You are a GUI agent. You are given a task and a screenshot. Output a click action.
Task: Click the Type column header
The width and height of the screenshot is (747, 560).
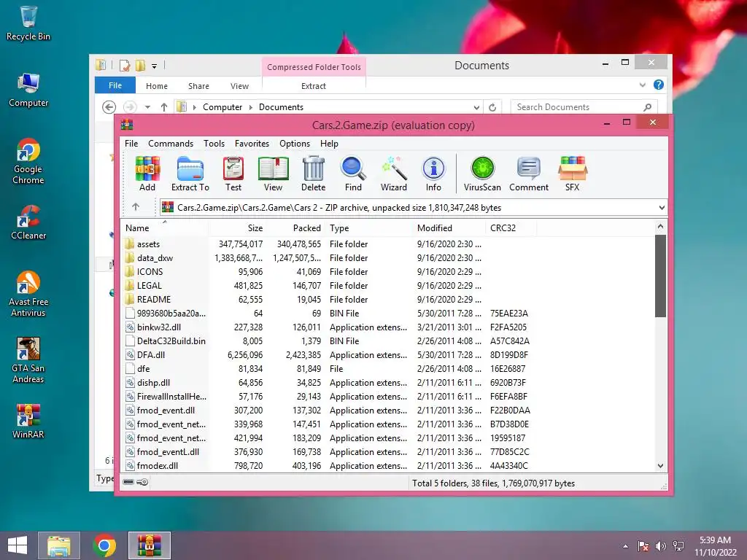(369, 227)
